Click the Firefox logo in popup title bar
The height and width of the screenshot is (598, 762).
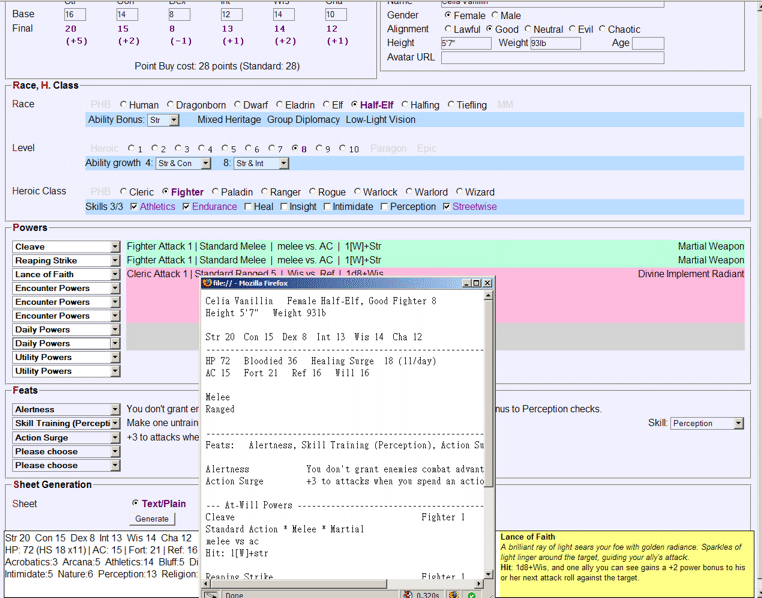click(208, 283)
